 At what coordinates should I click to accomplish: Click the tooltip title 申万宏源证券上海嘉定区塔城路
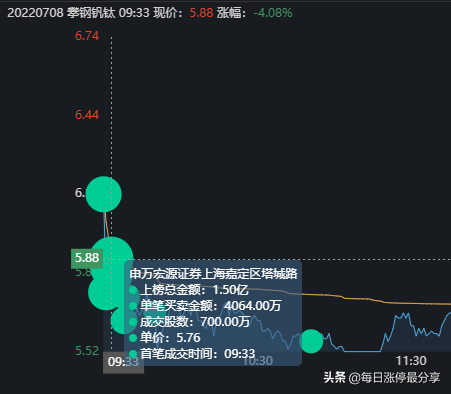[213, 274]
